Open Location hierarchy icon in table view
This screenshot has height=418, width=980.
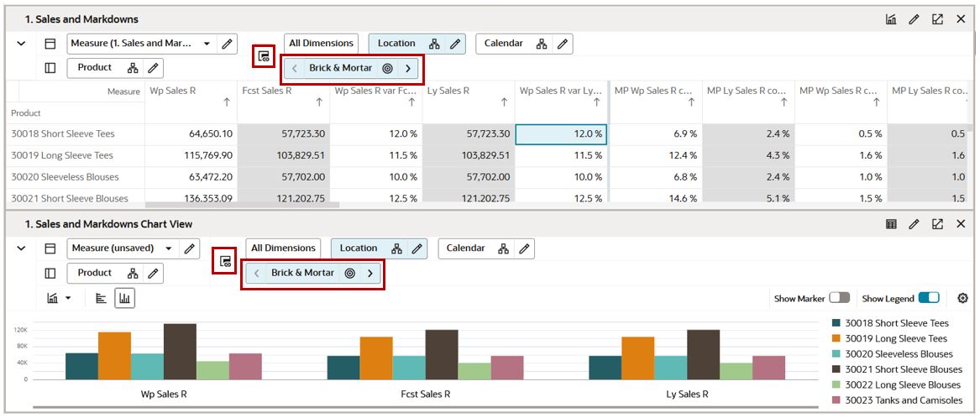[x=434, y=44]
